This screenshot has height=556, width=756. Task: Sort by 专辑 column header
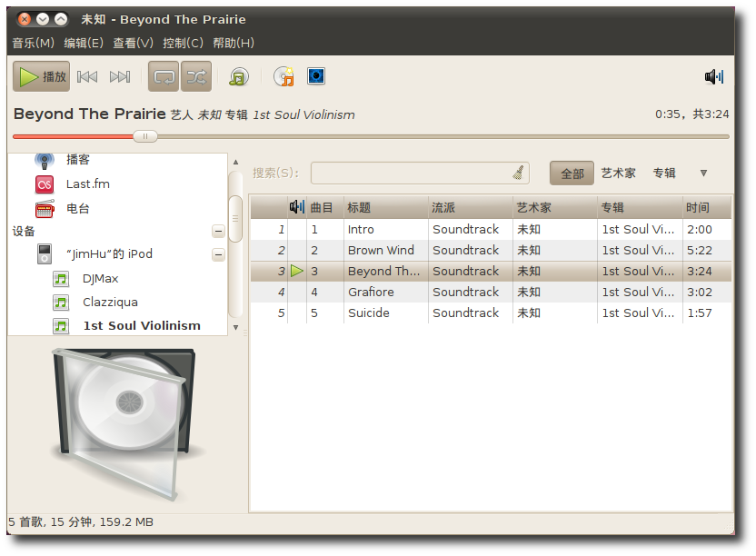(640, 207)
